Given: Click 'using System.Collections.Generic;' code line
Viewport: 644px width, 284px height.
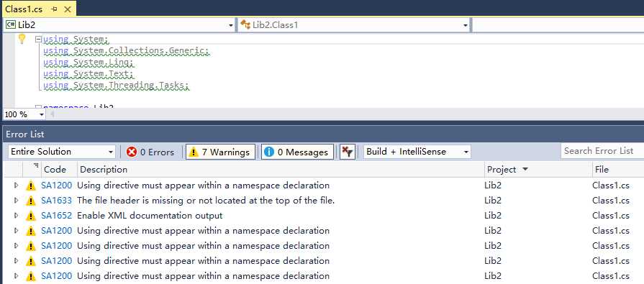Looking at the screenshot, I should click(x=126, y=51).
